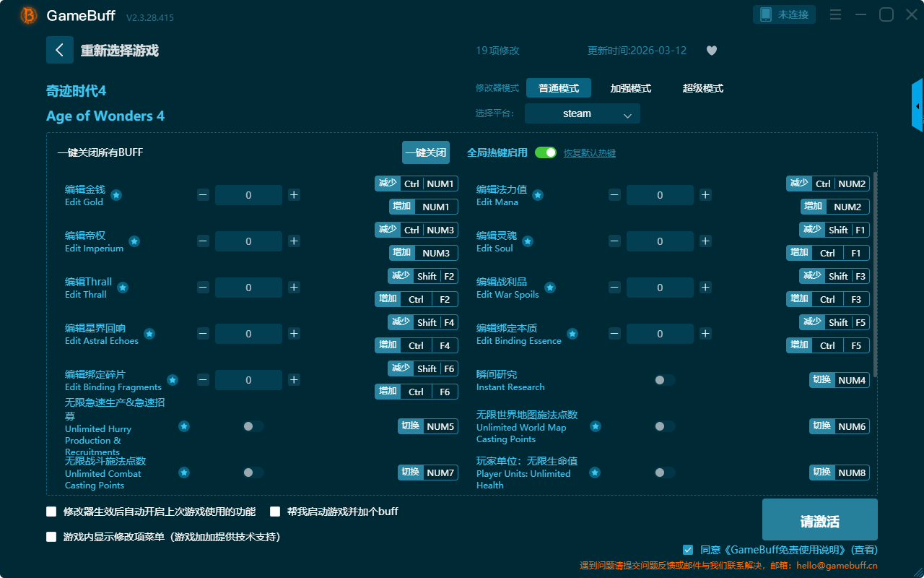Click star icon beside Edit Gold
Viewport: 924px width, 578px height.
click(116, 195)
